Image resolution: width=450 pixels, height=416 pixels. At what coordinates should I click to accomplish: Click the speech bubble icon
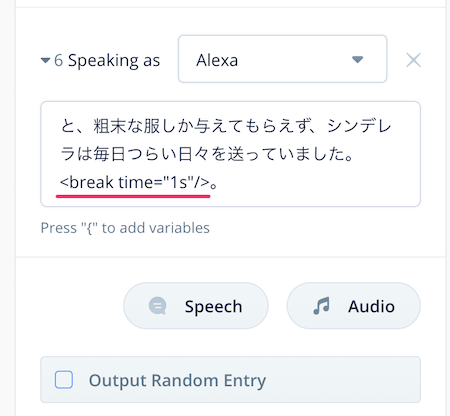tap(158, 306)
